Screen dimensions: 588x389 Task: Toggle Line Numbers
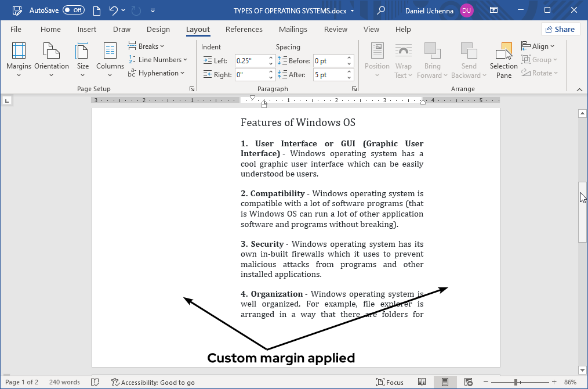tap(158, 59)
